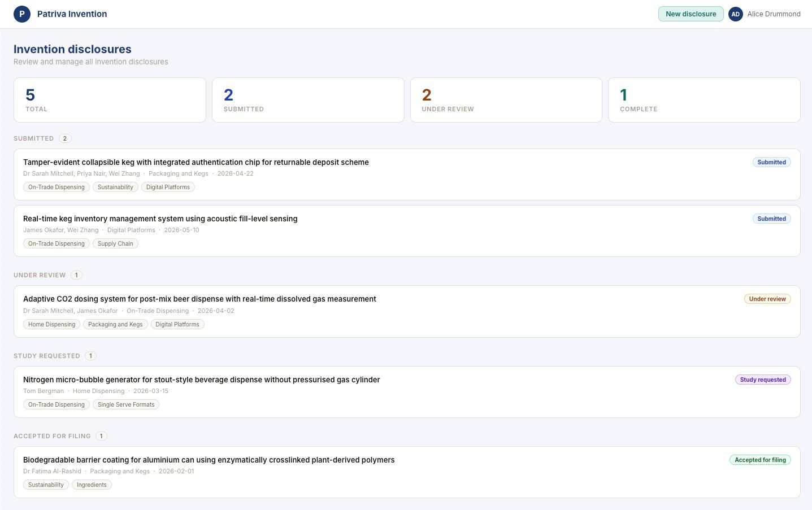Screen dimensions: 812x510
Task: Click the New disclosure button
Action: pyautogui.click(x=691, y=14)
